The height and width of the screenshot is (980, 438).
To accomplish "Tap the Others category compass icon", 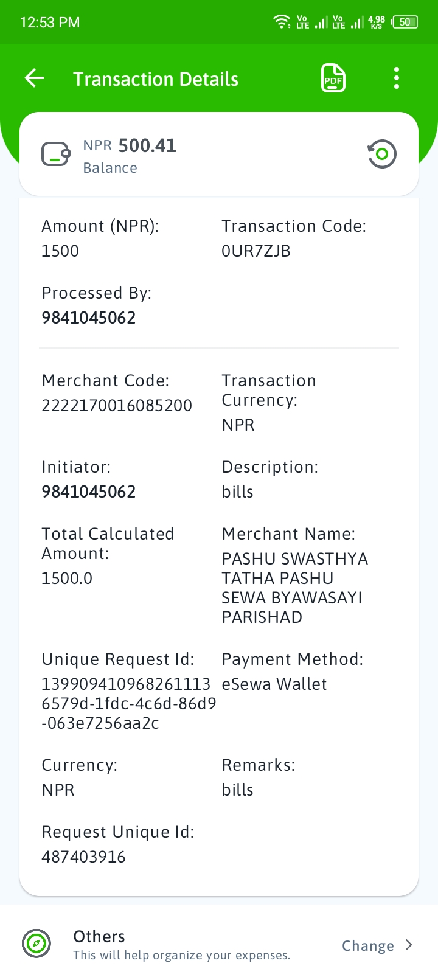I will pyautogui.click(x=36, y=944).
